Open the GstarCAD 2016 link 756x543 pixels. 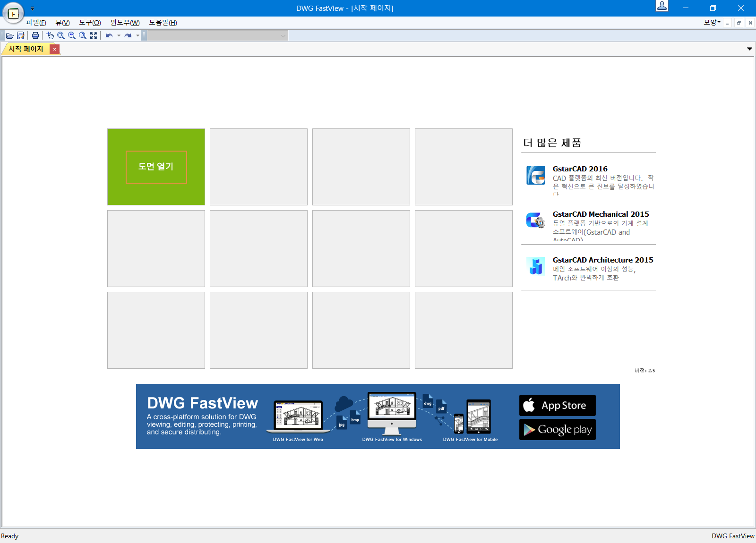[x=580, y=169]
